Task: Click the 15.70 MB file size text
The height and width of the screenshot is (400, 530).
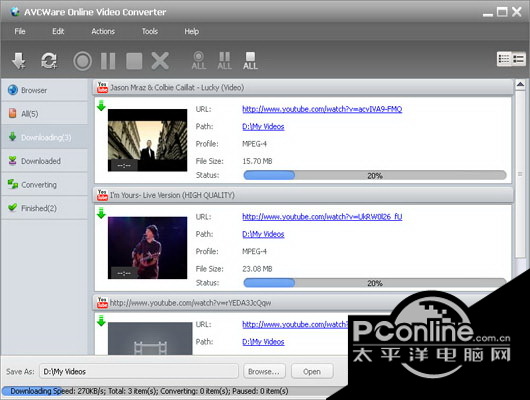Action: [x=257, y=161]
